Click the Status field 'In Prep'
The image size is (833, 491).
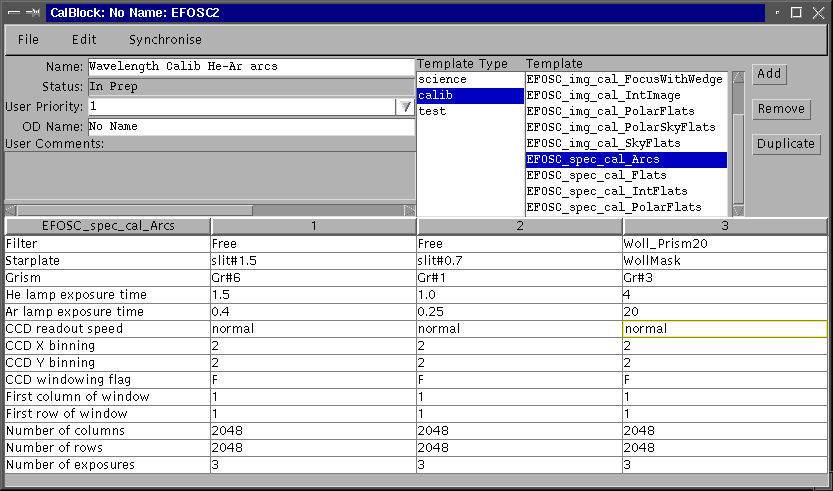coord(251,87)
